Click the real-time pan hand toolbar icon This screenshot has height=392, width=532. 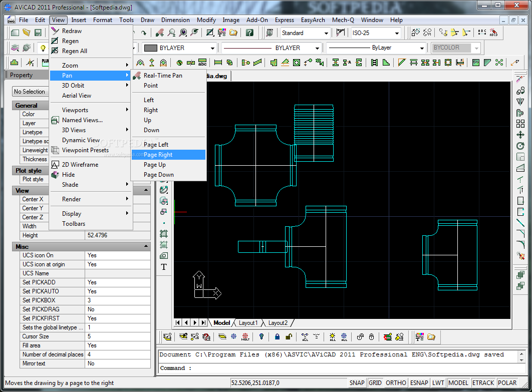tap(159, 33)
